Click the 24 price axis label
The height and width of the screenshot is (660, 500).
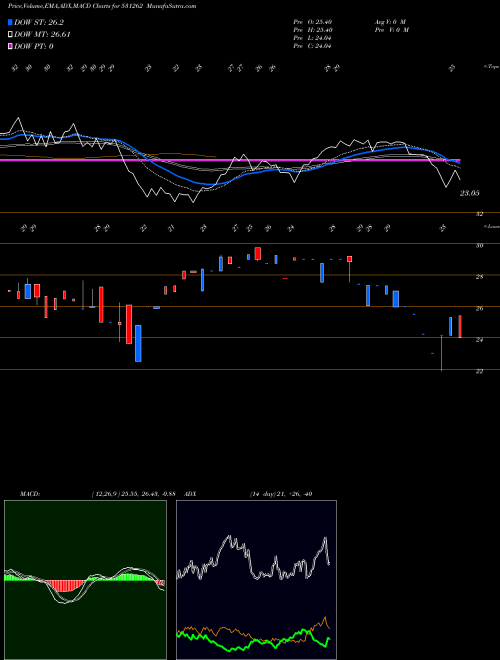[x=479, y=340]
